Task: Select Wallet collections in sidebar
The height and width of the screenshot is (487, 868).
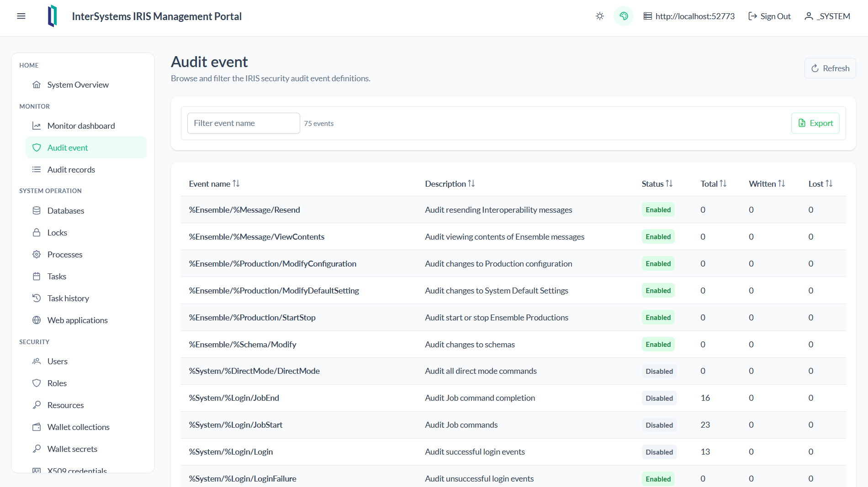Action: pyautogui.click(x=86, y=427)
